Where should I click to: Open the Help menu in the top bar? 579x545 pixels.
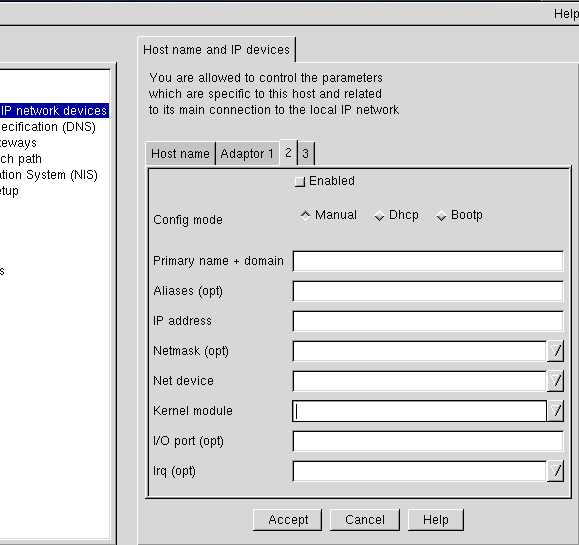tap(566, 14)
